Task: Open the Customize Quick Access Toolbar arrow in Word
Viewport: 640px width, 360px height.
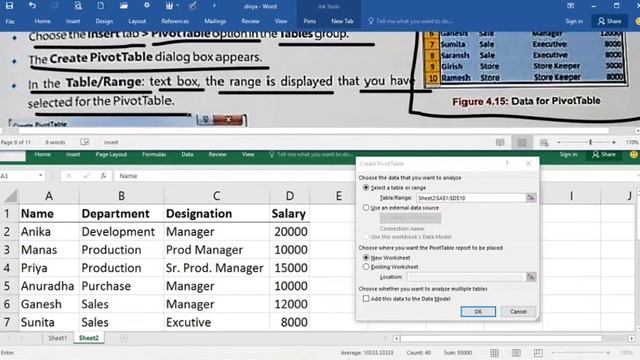Action: pyautogui.click(x=214, y=6)
